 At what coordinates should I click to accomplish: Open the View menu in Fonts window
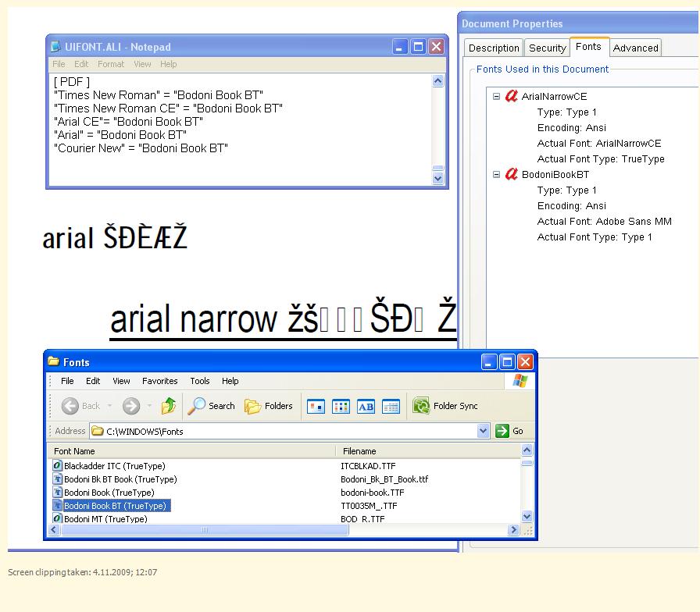[x=121, y=381]
